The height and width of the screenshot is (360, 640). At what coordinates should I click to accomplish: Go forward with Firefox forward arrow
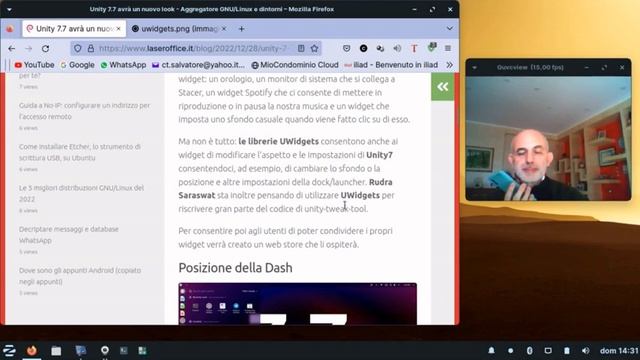pos(29,49)
